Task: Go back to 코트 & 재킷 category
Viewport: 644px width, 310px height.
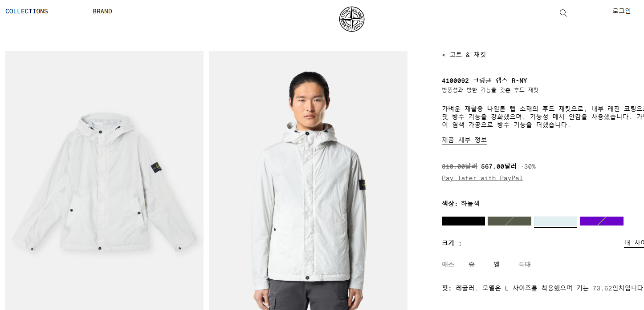Action: [464, 55]
